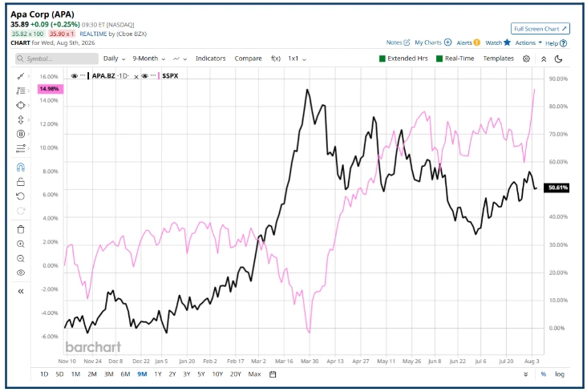Toggle the magnet snap tool
The width and height of the screenshot is (587, 392).
point(21,167)
